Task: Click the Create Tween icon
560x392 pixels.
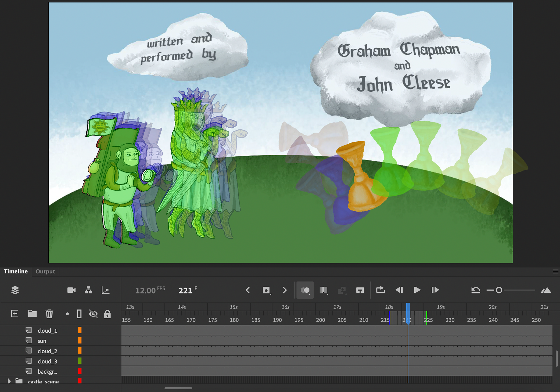Action: pyautogui.click(x=342, y=290)
